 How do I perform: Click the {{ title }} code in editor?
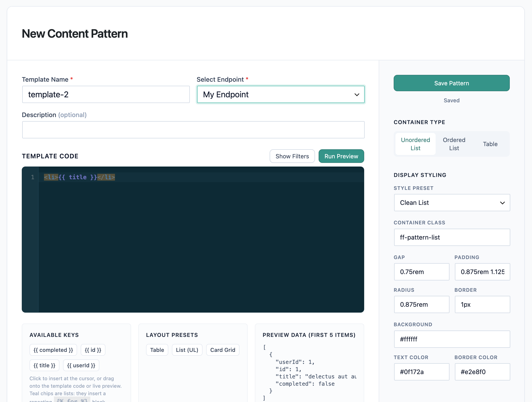point(78,177)
